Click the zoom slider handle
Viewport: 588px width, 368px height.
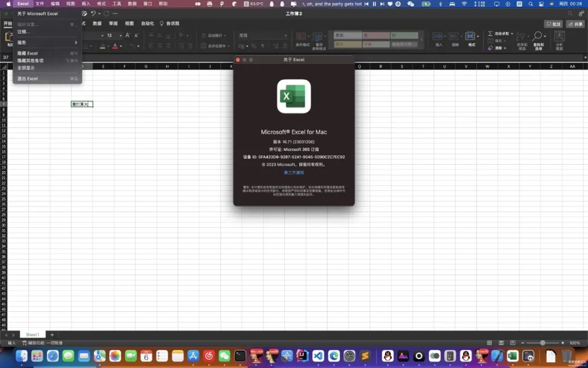click(543, 343)
